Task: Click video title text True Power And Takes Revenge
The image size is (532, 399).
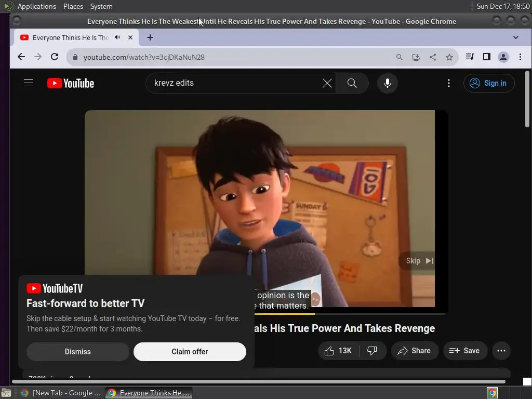Action: (x=363, y=328)
